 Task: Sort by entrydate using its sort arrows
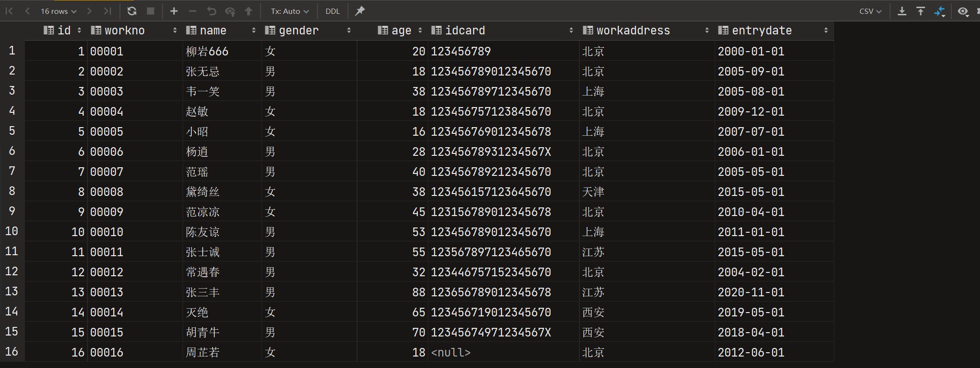point(826,31)
